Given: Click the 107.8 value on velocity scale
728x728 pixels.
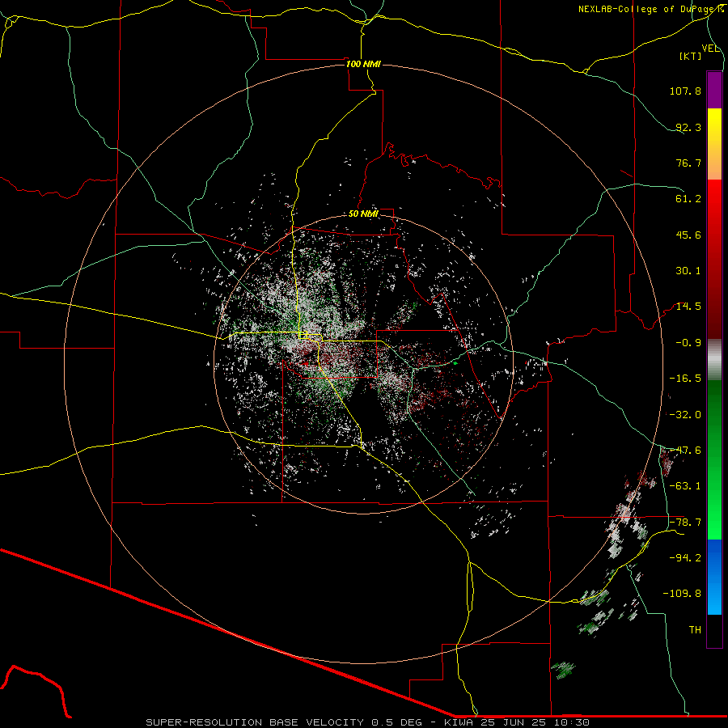Looking at the screenshot, I should click(x=685, y=91).
